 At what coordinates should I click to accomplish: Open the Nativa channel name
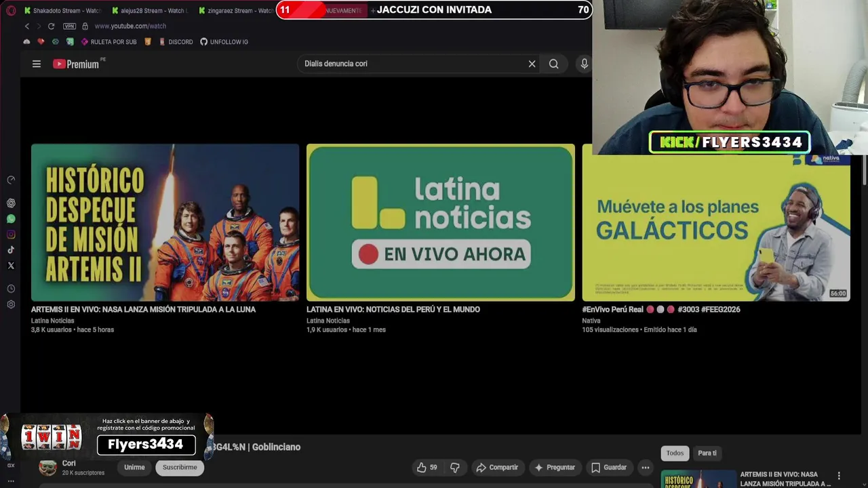(591, 321)
